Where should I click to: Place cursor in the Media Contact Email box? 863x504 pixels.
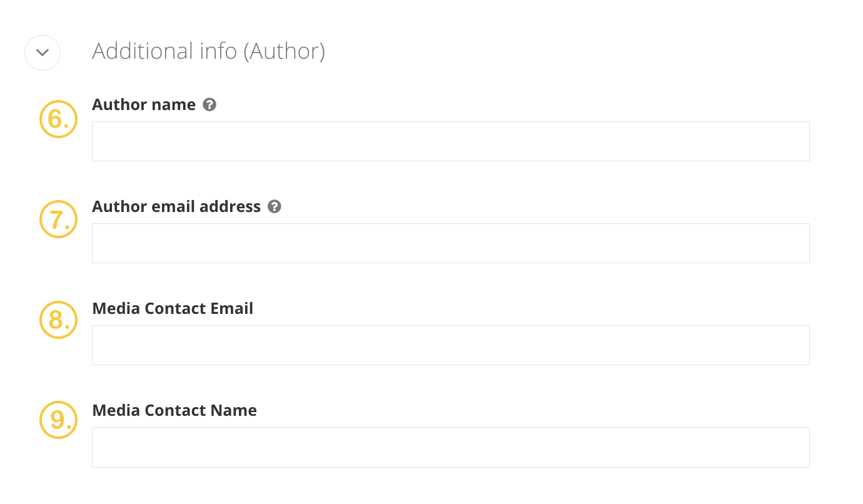[450, 345]
